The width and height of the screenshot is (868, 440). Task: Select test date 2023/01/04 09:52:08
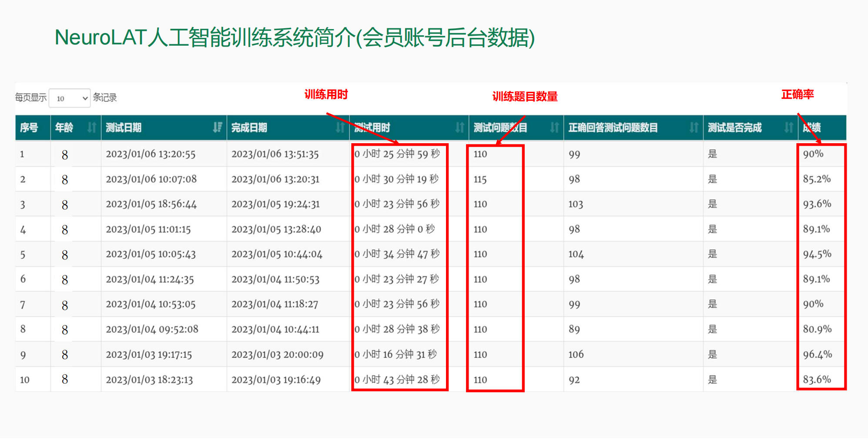pyautogui.click(x=152, y=329)
